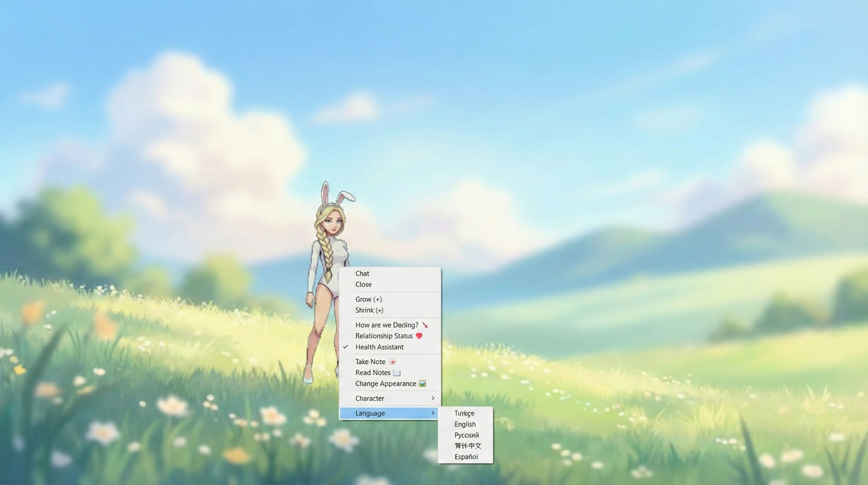Choose Close to dismiss the pet

click(x=363, y=284)
